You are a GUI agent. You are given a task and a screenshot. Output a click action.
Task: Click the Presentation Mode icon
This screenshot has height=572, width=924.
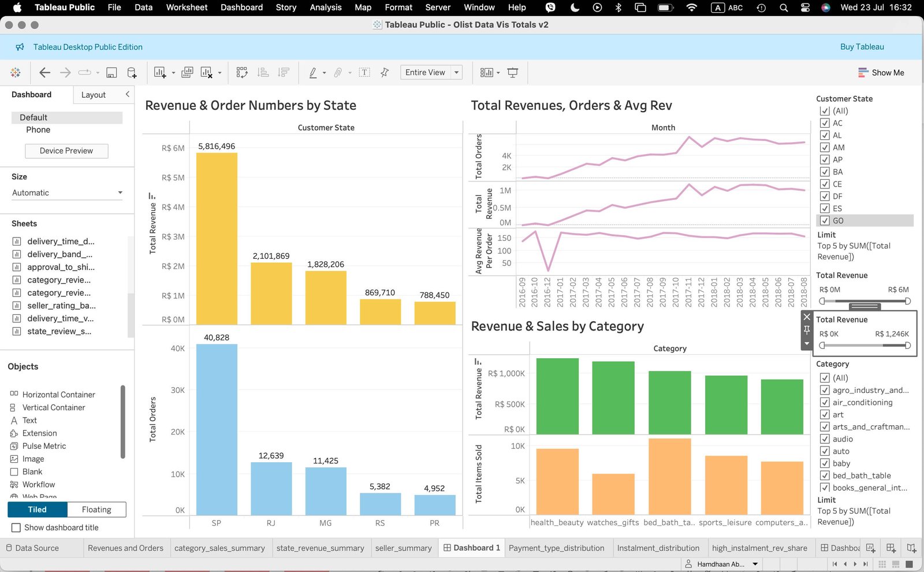[512, 73]
